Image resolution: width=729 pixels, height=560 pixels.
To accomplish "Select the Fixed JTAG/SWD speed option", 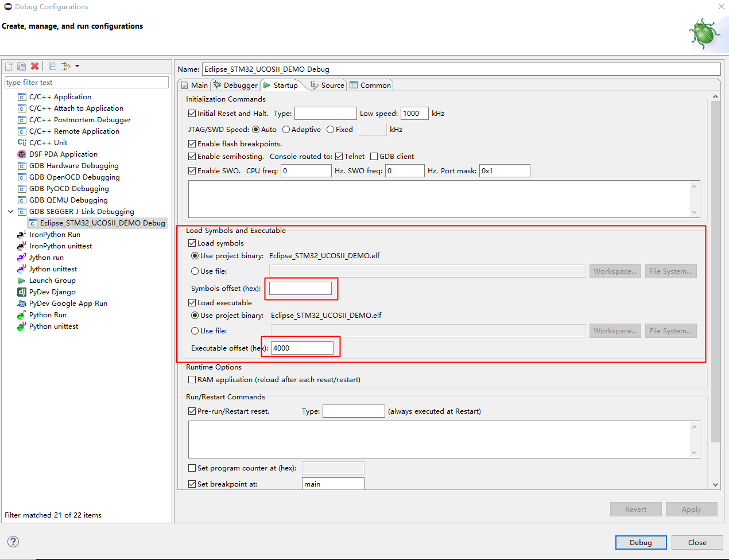I will click(x=330, y=130).
